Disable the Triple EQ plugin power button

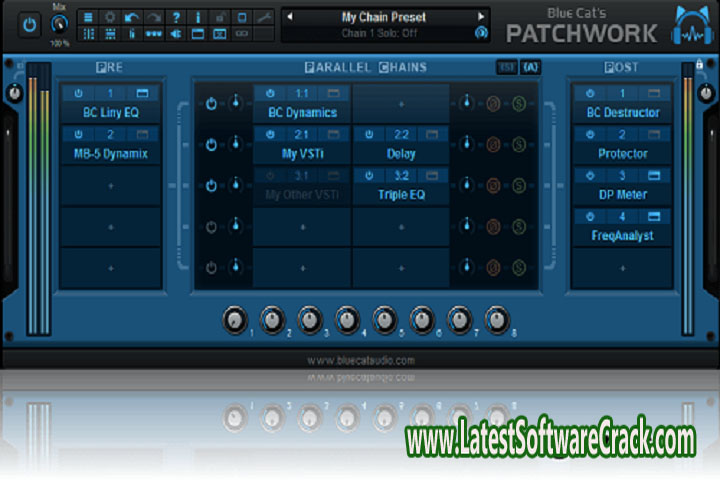[371, 175]
